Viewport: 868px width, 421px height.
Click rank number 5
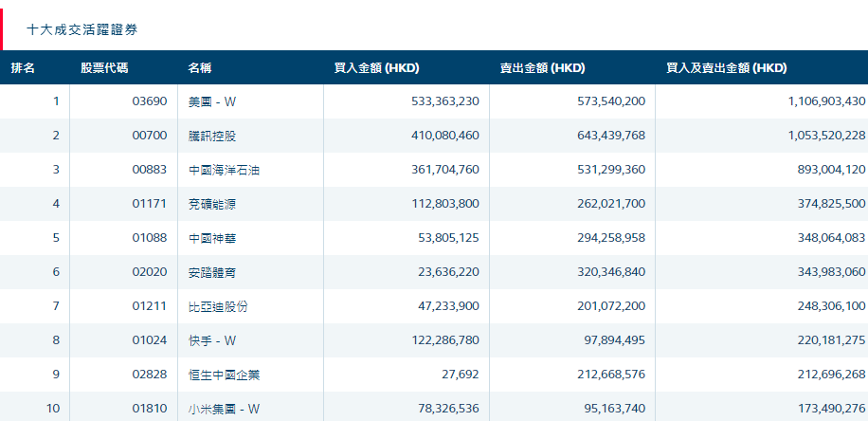coord(56,238)
